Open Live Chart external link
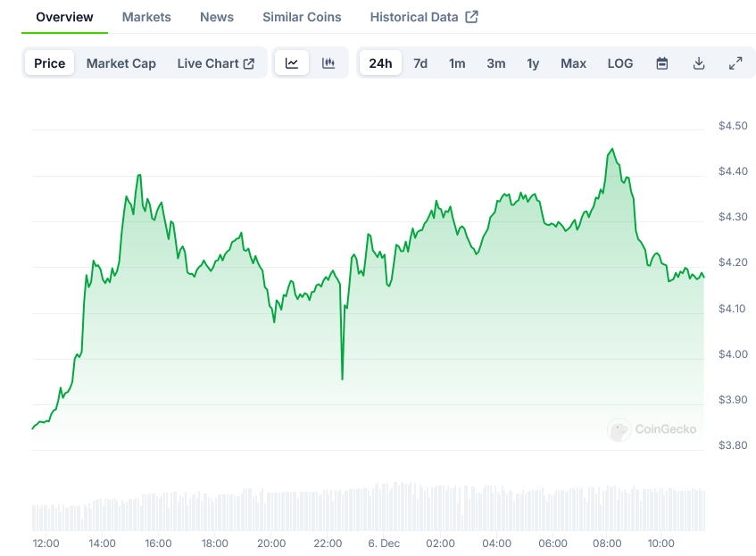 pyautogui.click(x=216, y=63)
